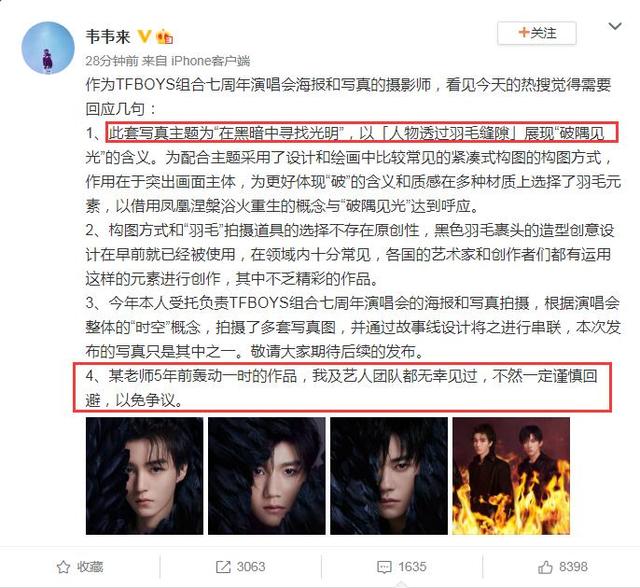Click the star favorite icon beside 收藏

pyautogui.click(x=63, y=567)
